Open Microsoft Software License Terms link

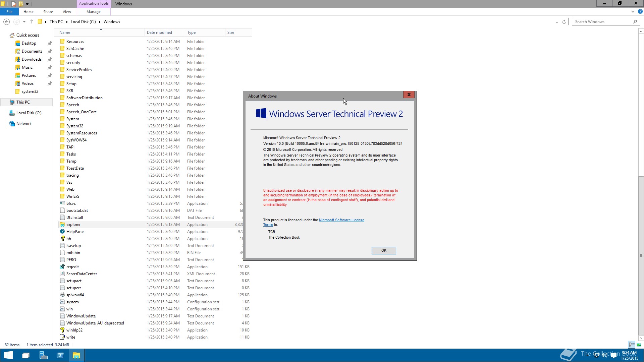[x=341, y=220]
